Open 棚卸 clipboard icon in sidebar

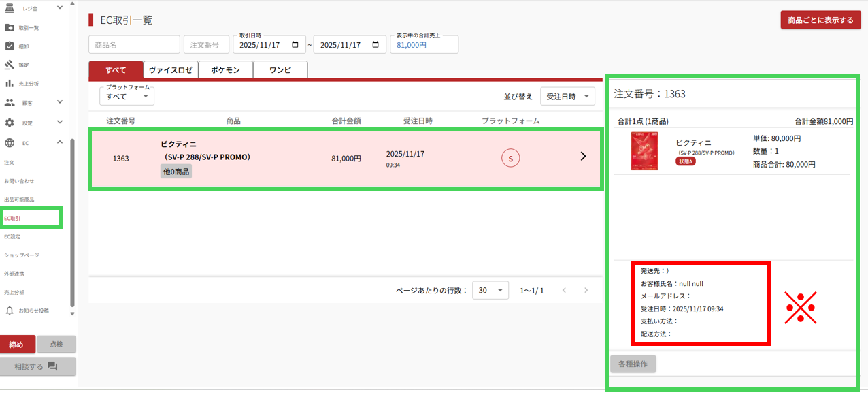[10, 46]
